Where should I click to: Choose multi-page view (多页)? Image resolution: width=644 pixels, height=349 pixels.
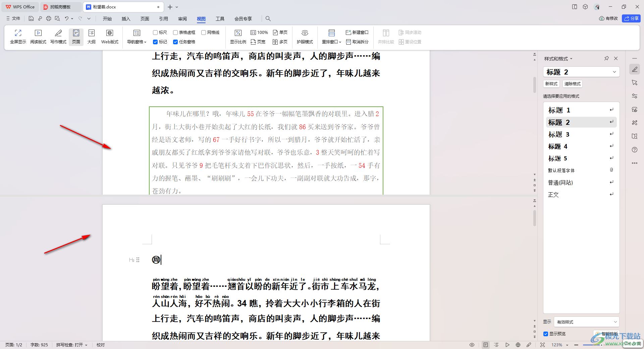pos(280,42)
